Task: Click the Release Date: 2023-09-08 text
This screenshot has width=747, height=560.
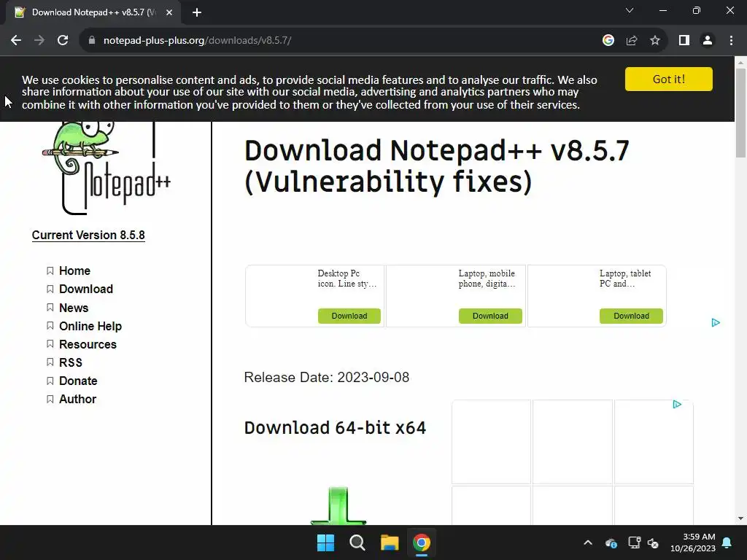Action: (326, 378)
